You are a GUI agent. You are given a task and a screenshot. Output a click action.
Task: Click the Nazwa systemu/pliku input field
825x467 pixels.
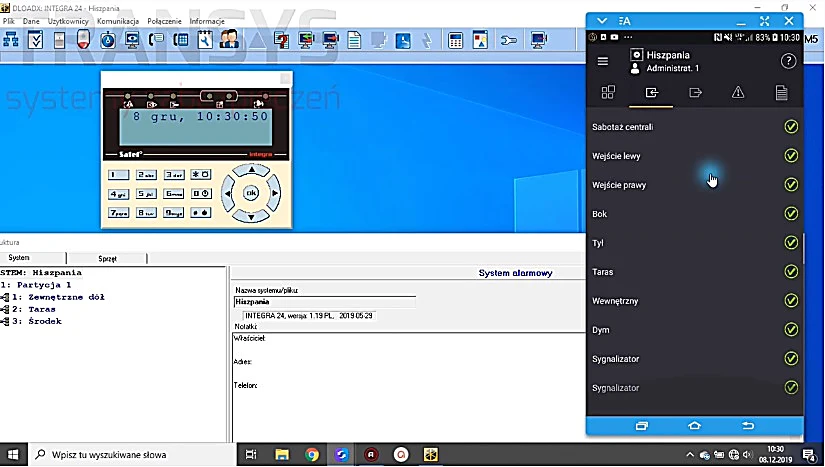pos(325,302)
